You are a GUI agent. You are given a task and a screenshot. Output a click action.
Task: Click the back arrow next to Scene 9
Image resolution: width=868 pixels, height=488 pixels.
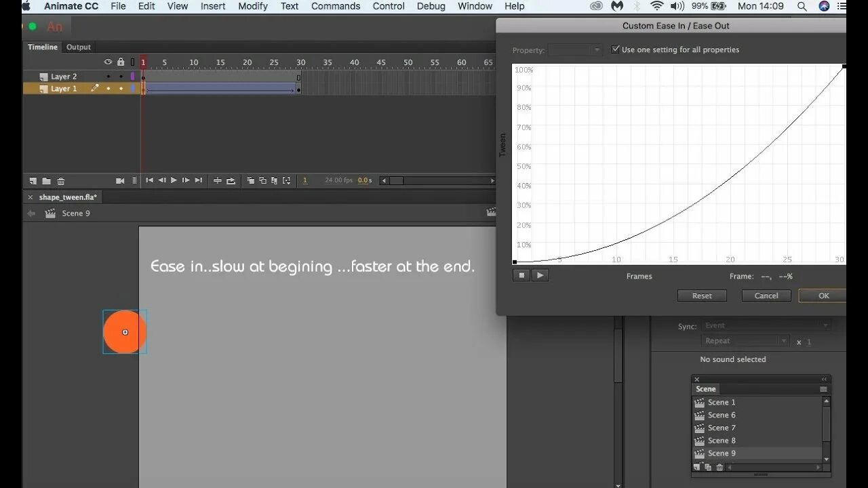tap(31, 213)
